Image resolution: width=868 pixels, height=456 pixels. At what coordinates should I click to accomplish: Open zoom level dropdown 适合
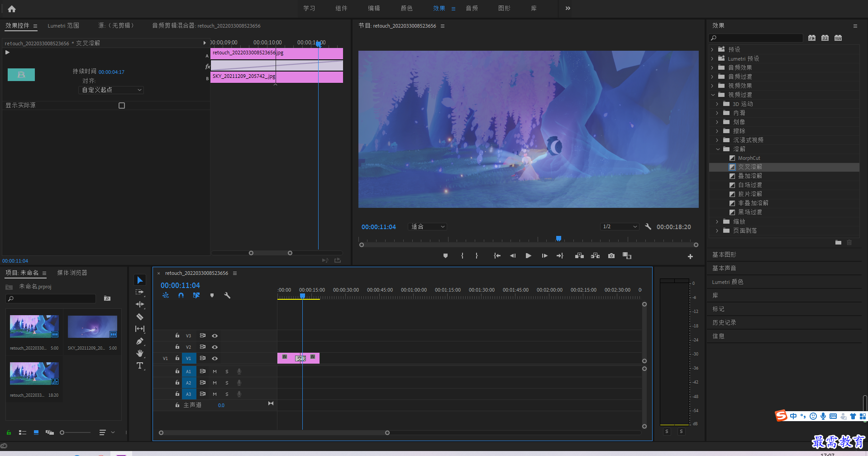[427, 226]
